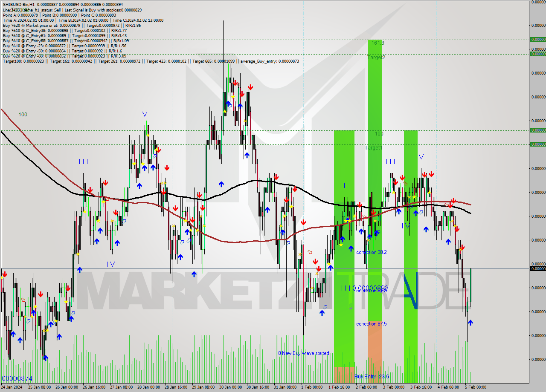Click the '27 Jan 08:00' time label
The height and width of the screenshot is (392, 546).
pyautogui.click(x=122, y=387)
